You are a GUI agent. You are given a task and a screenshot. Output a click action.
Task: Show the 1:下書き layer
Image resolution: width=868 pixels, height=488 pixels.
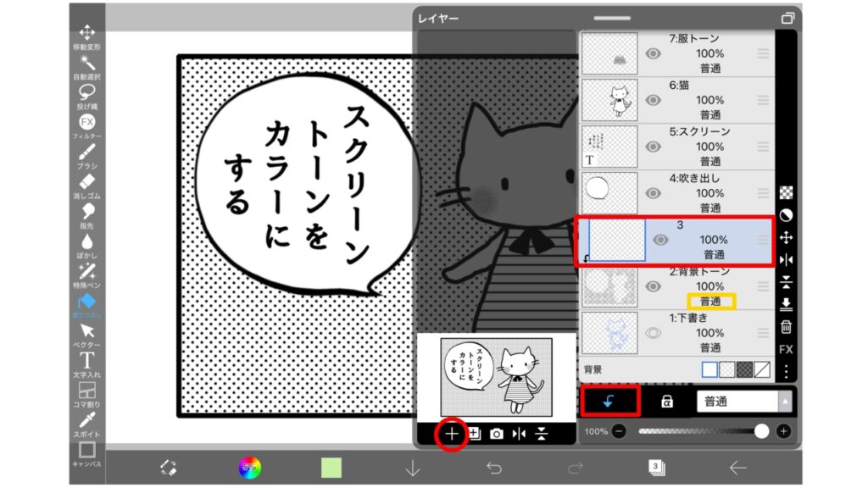click(653, 333)
